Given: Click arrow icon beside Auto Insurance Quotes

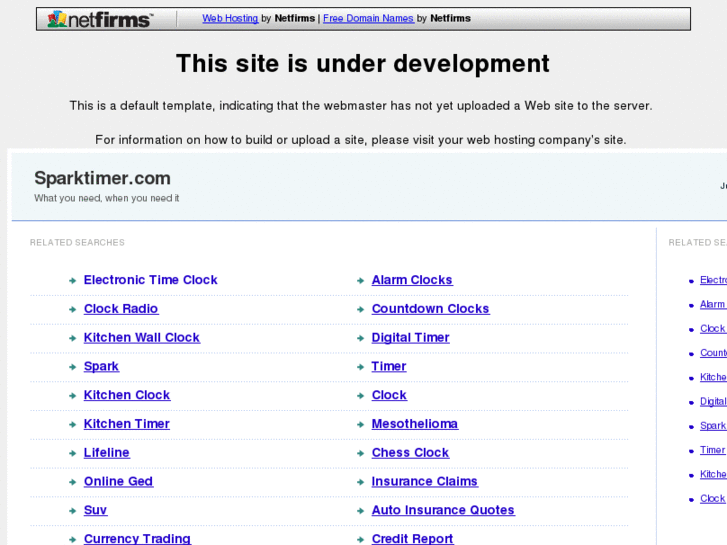Looking at the screenshot, I should [360, 511].
